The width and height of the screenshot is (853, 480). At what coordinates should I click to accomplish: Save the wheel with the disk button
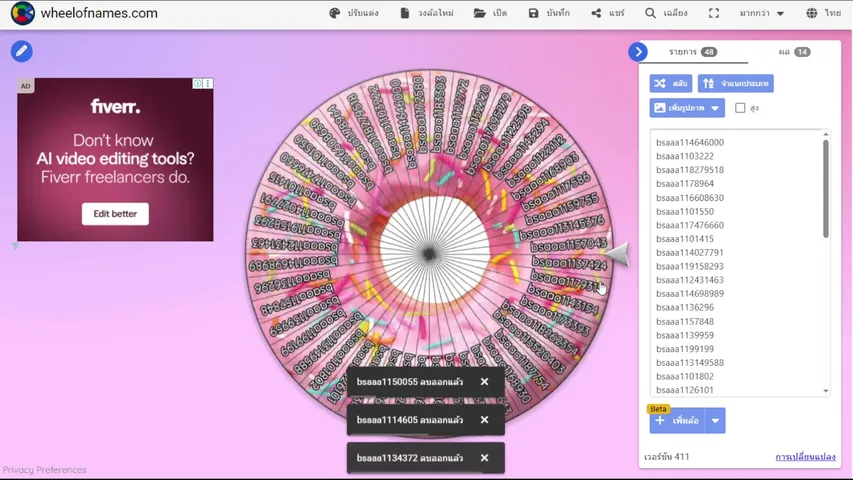[x=549, y=13]
